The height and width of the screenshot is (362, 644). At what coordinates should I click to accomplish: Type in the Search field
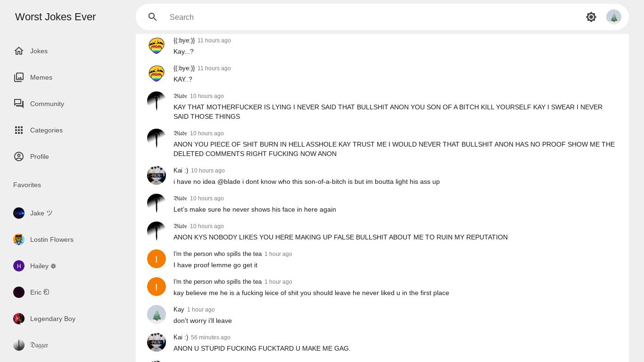[368, 17]
